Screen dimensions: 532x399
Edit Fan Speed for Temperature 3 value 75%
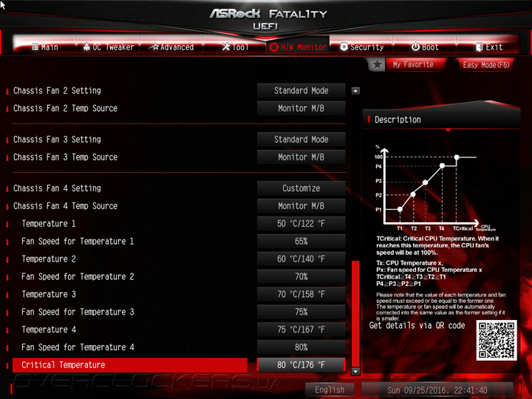(301, 312)
